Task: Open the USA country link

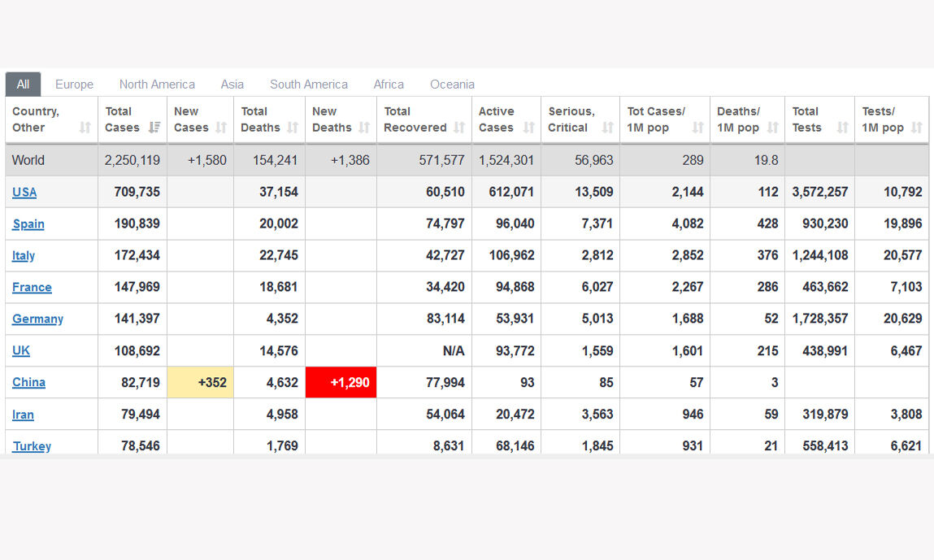Action: click(24, 193)
